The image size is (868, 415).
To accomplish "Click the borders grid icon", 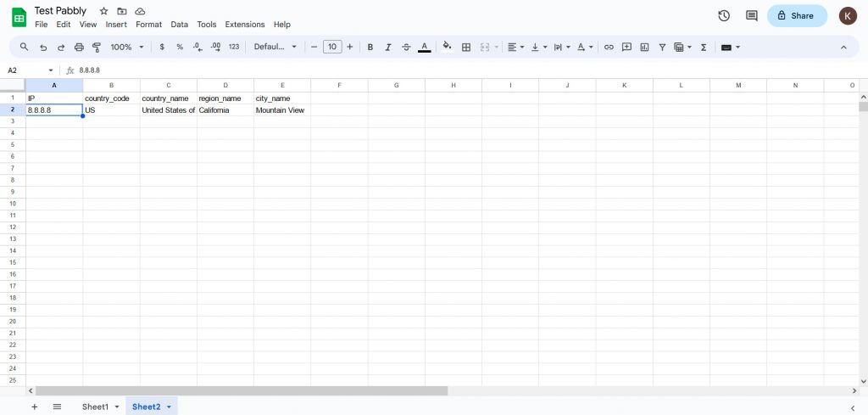I will [x=465, y=48].
